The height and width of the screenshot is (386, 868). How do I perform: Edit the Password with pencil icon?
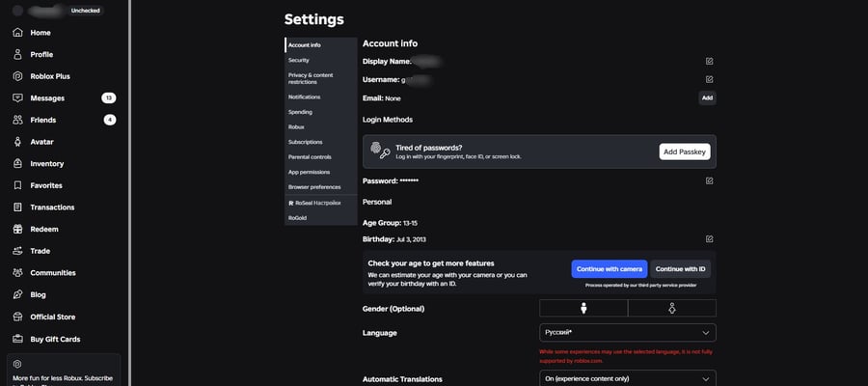(x=709, y=180)
